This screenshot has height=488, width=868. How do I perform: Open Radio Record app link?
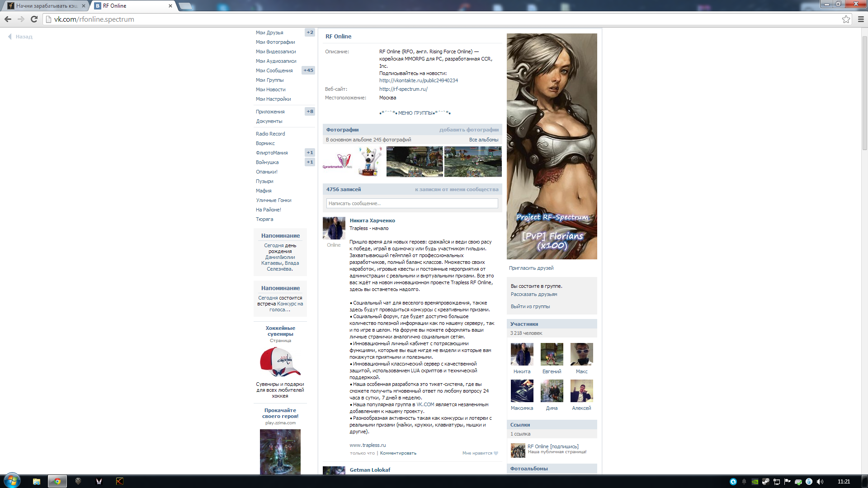270,134
